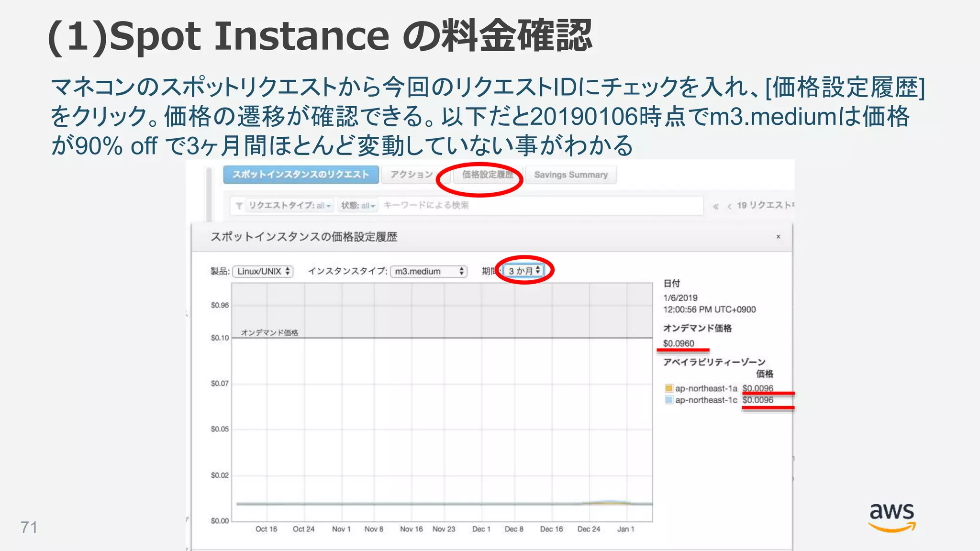Select the ap-northeast-1c zone label
Viewport: 980px width, 551px height.
[x=706, y=400]
